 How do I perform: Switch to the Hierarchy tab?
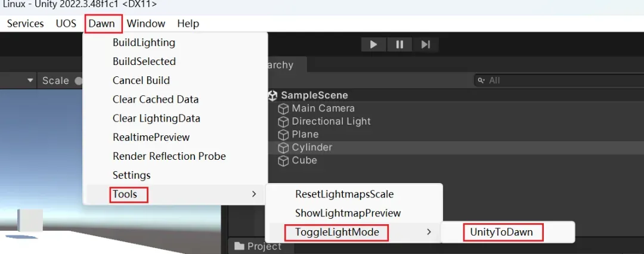(286, 65)
